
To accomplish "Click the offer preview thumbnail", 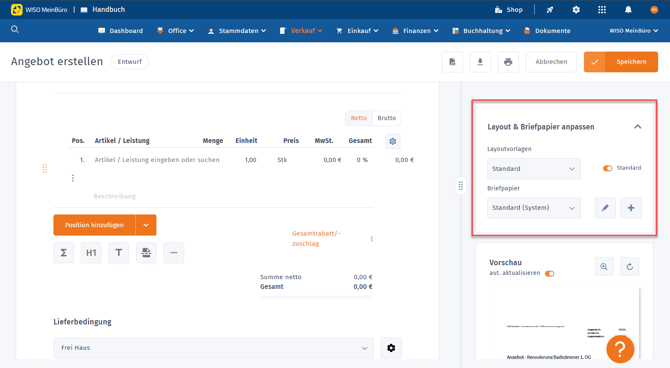I will pos(564,324).
